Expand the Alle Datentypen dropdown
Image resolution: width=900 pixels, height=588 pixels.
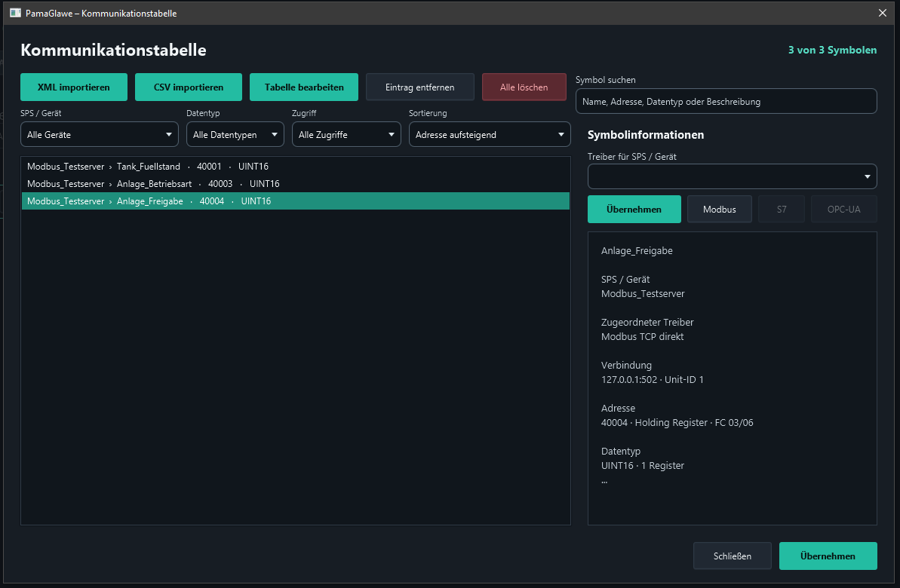pos(235,135)
